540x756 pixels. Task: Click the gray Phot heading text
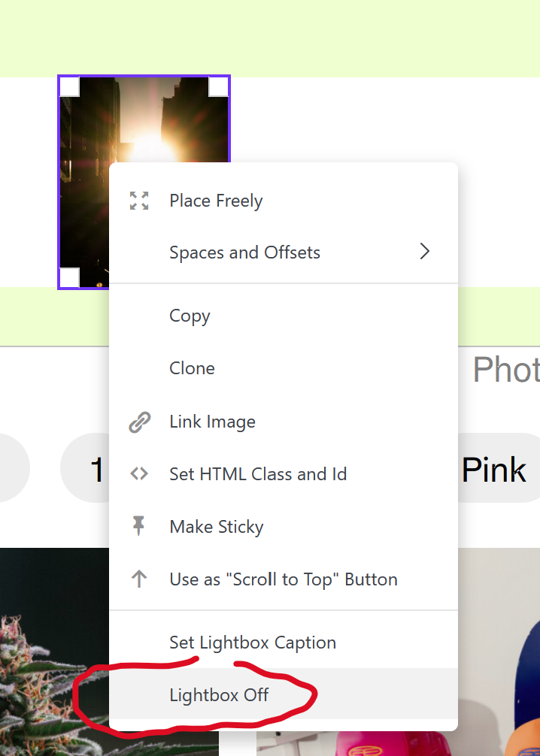point(505,370)
